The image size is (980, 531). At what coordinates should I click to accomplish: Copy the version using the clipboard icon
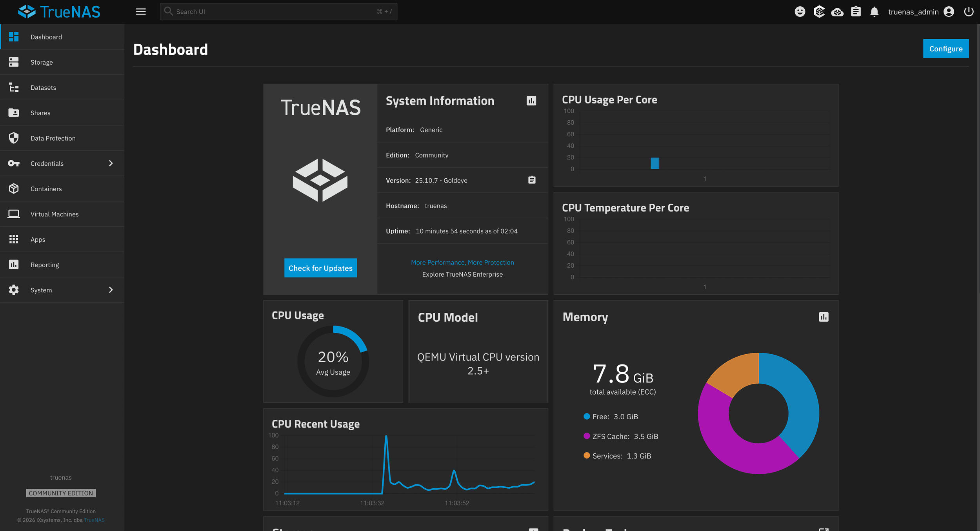click(x=532, y=180)
